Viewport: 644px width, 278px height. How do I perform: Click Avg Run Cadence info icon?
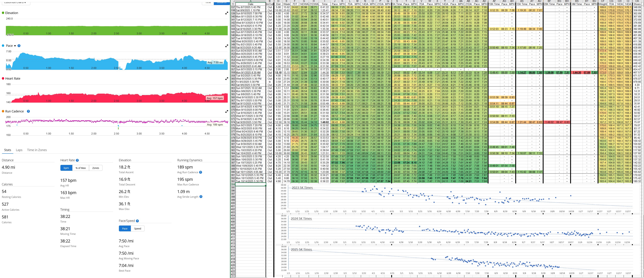[201, 172]
